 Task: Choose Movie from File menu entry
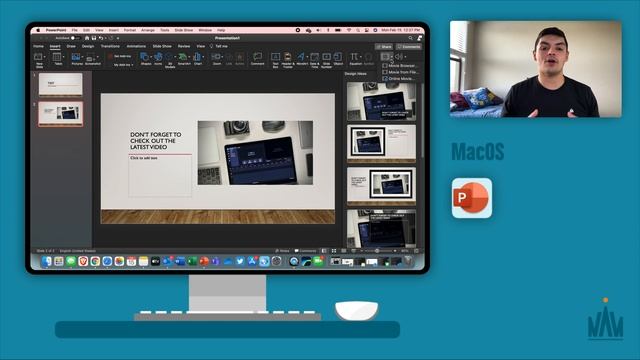(400, 72)
